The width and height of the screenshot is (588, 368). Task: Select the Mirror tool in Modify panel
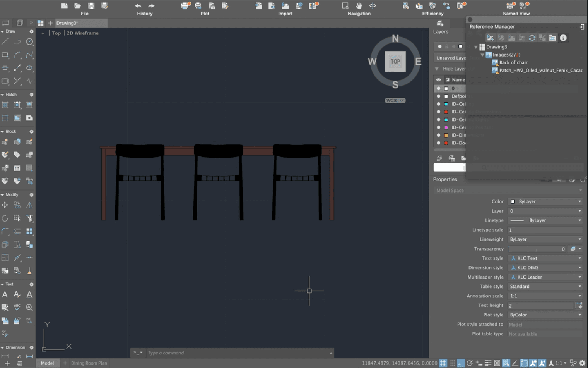click(x=29, y=205)
